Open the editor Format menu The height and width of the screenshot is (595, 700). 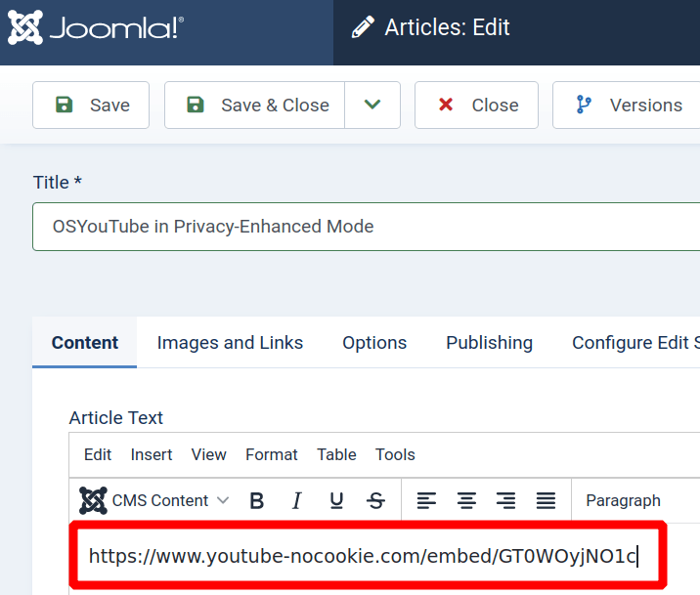[272, 454]
